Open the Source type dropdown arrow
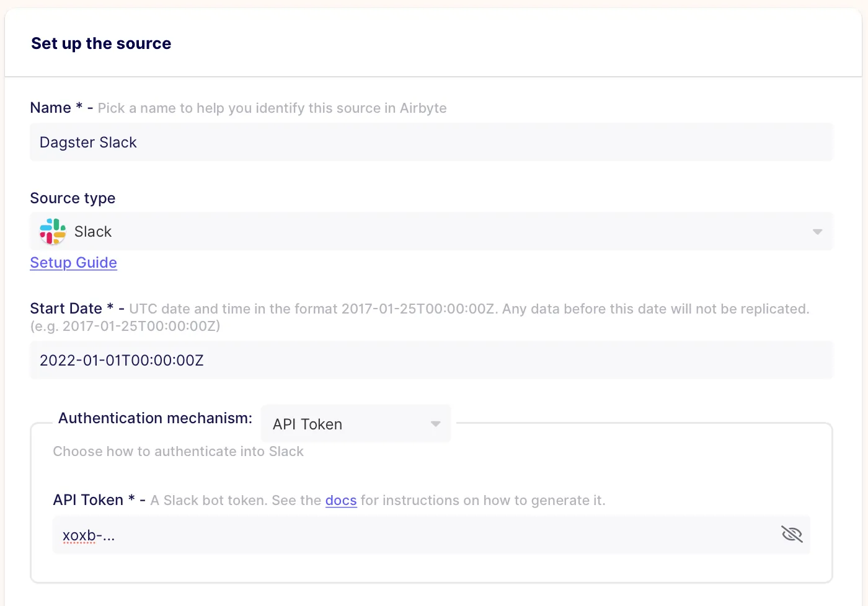Viewport: 868px width, 606px height. pos(817,232)
